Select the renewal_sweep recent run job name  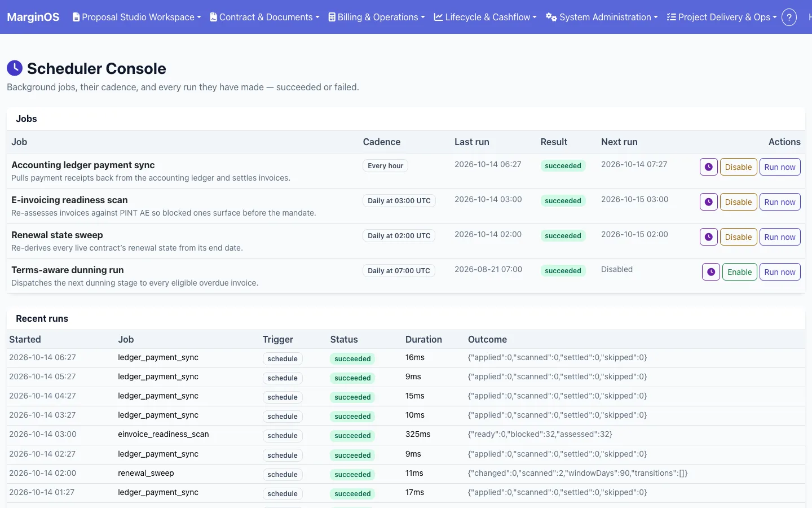coord(146,473)
